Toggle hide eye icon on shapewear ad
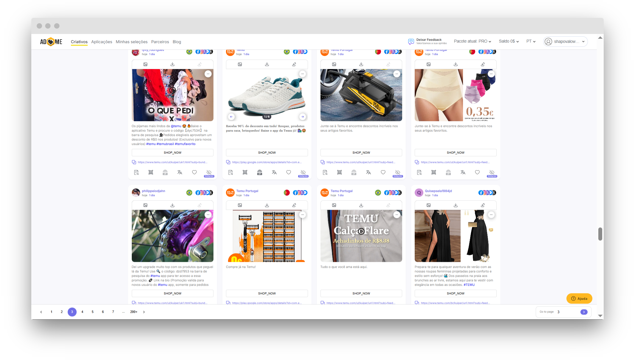 (x=492, y=172)
